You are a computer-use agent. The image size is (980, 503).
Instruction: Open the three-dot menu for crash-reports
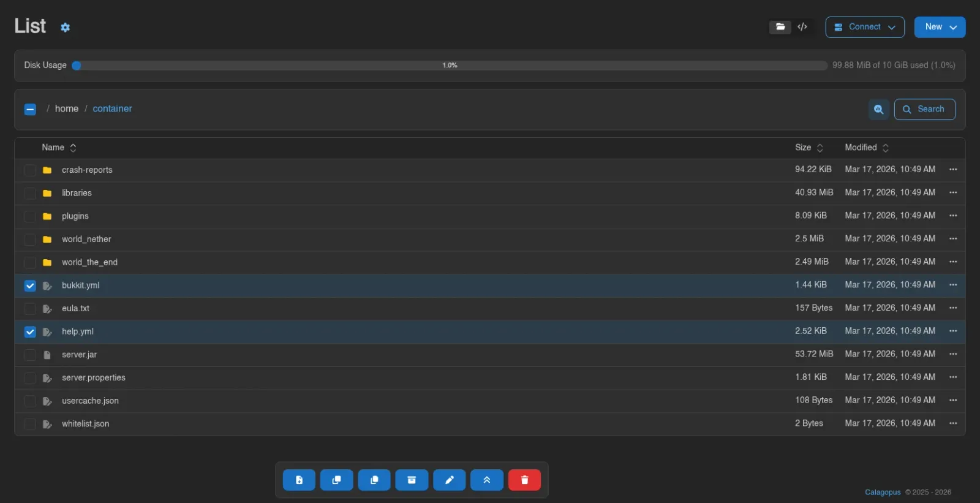953,170
